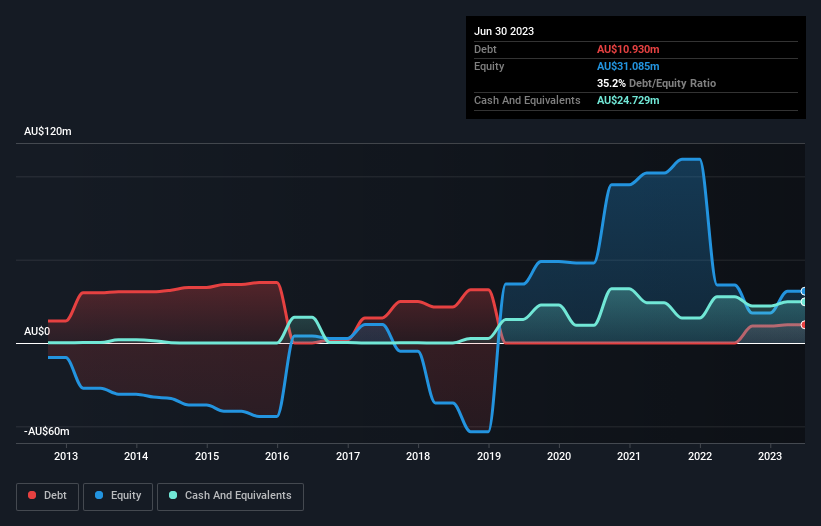This screenshot has height=526, width=821.
Task: Click the Debt row label in tooltip
Action: point(485,49)
